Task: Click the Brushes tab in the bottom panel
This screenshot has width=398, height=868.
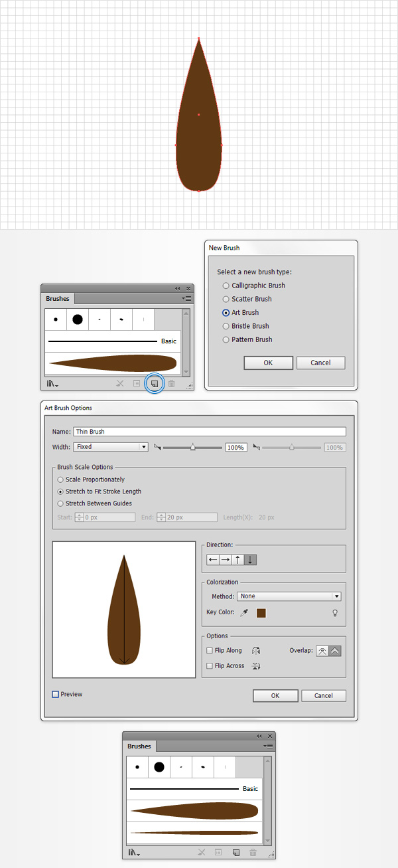Action: (139, 746)
